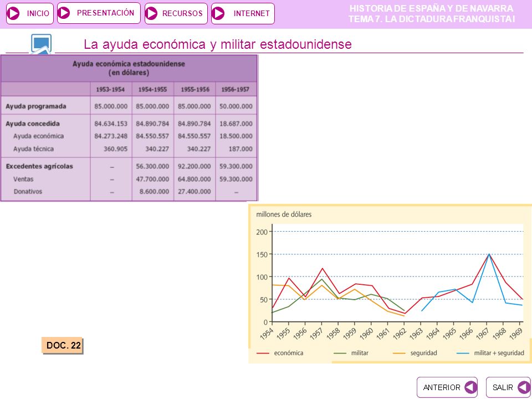Click the 'Ayuda técnica' row label
Screen dimensions: 532x399
pyautogui.click(x=33, y=149)
